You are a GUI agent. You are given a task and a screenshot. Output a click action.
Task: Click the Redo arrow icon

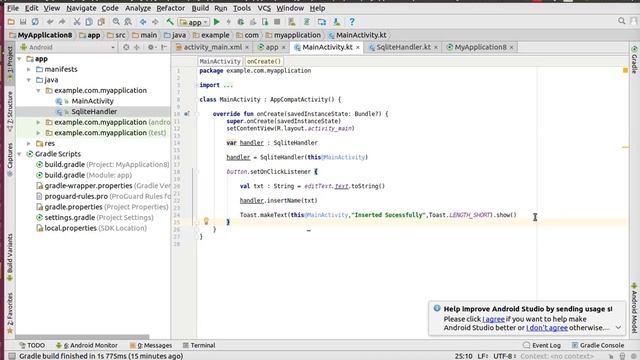coord(62,22)
